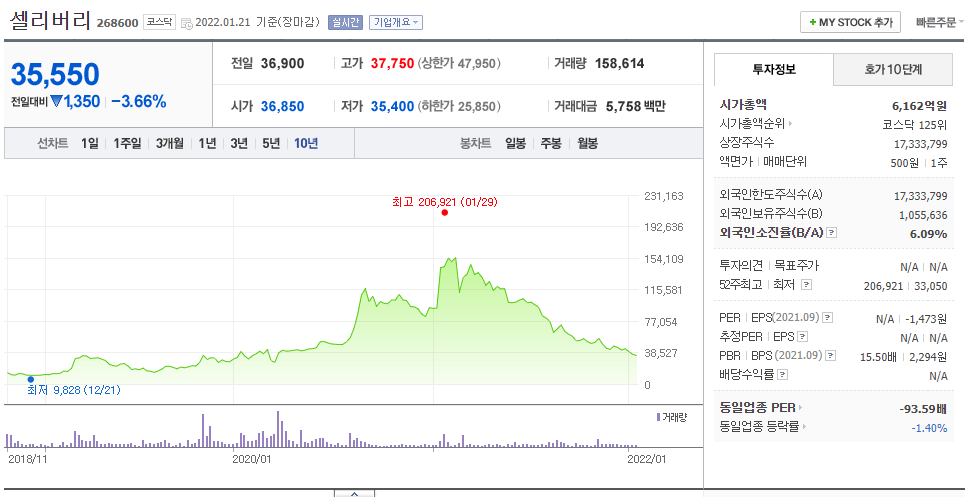Click help icon next to PER EPS(2021.09)

(828, 317)
